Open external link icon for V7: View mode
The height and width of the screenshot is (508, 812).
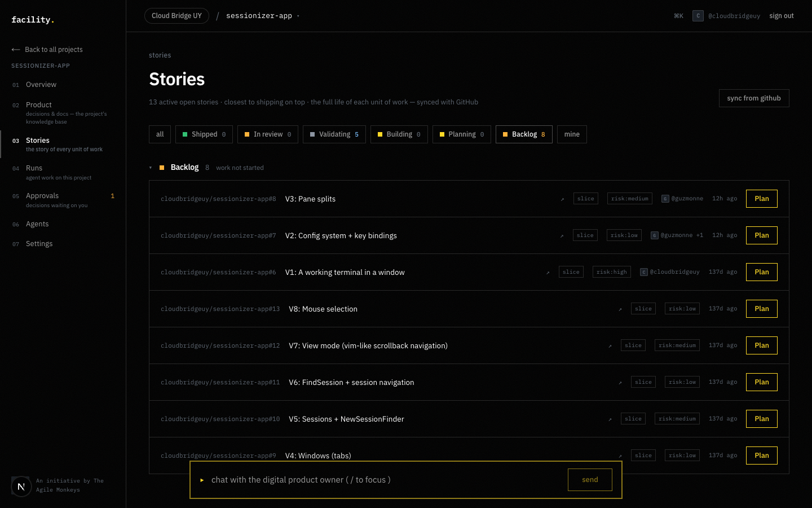click(x=610, y=346)
